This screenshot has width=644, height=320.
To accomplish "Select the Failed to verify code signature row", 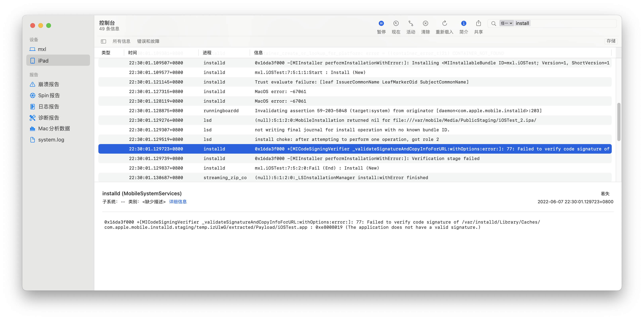I will pos(355,149).
